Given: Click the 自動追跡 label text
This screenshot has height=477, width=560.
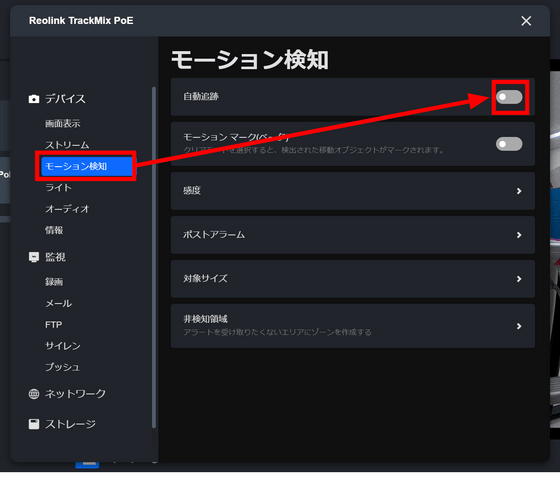Looking at the screenshot, I should click(x=201, y=97).
